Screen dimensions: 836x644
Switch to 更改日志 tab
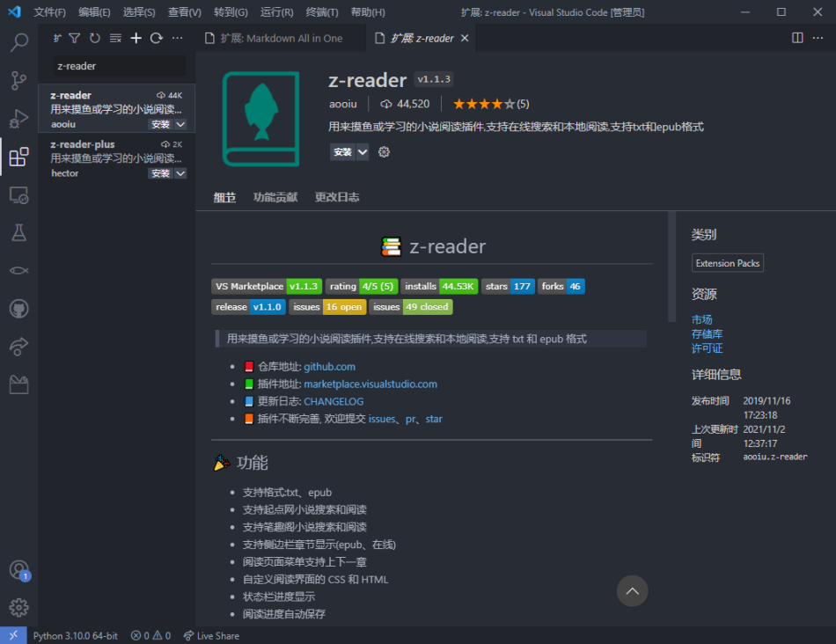(x=337, y=197)
